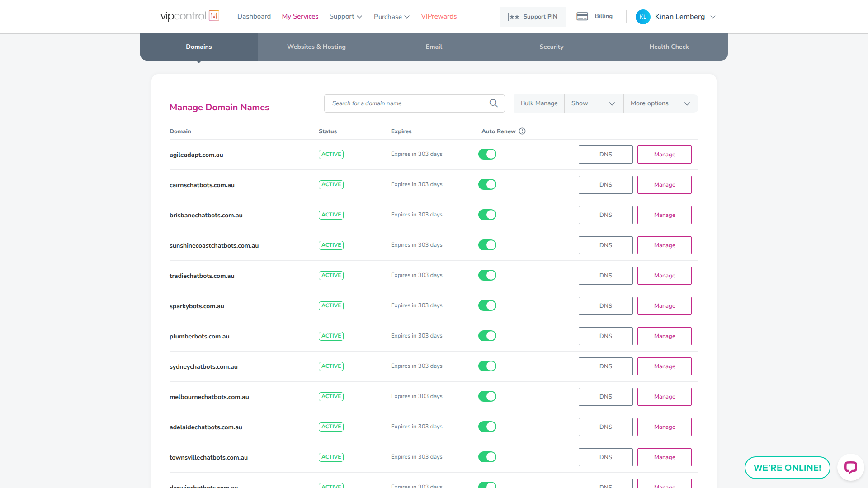This screenshot has width=868, height=488.
Task: Turn off auto renew for melbournechatbots.com.au
Action: coord(487,397)
